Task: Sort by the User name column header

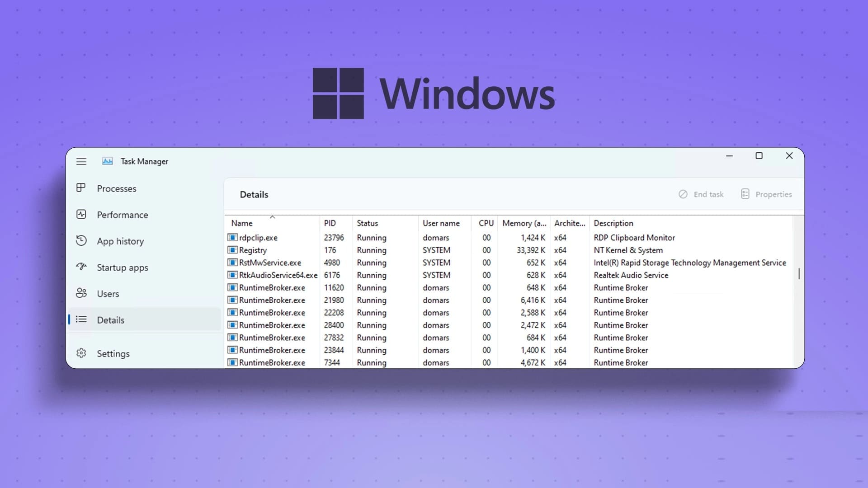Action: pos(445,223)
